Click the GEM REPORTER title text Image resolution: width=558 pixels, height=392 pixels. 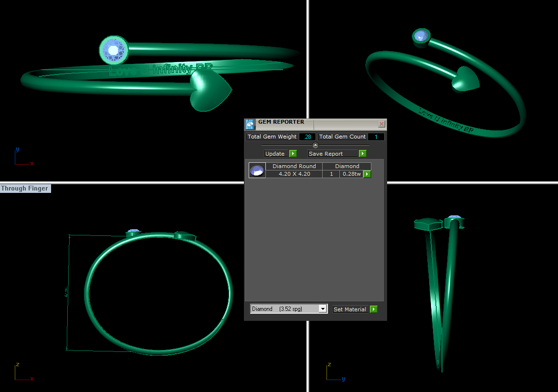coord(281,122)
